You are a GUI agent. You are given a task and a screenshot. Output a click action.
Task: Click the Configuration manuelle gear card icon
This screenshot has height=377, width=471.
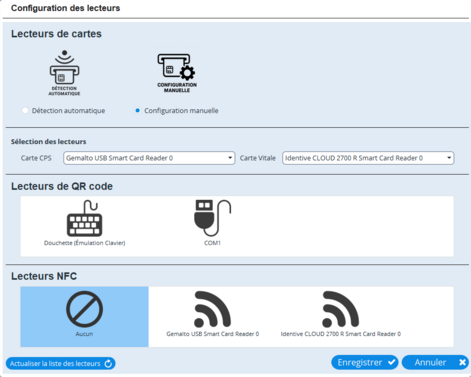(x=177, y=73)
